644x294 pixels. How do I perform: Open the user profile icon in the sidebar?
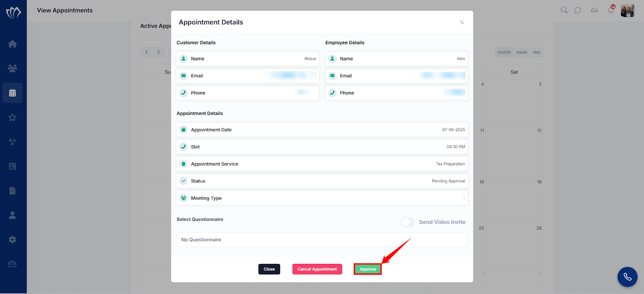(x=12, y=215)
